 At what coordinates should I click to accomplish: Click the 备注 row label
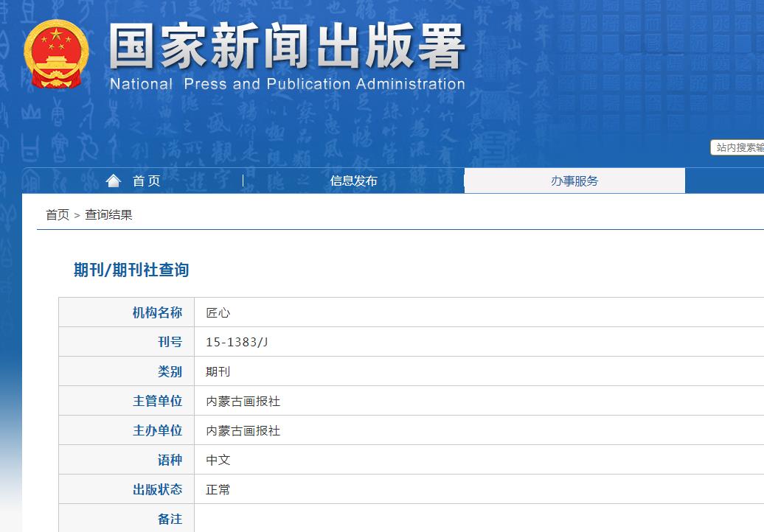170,519
